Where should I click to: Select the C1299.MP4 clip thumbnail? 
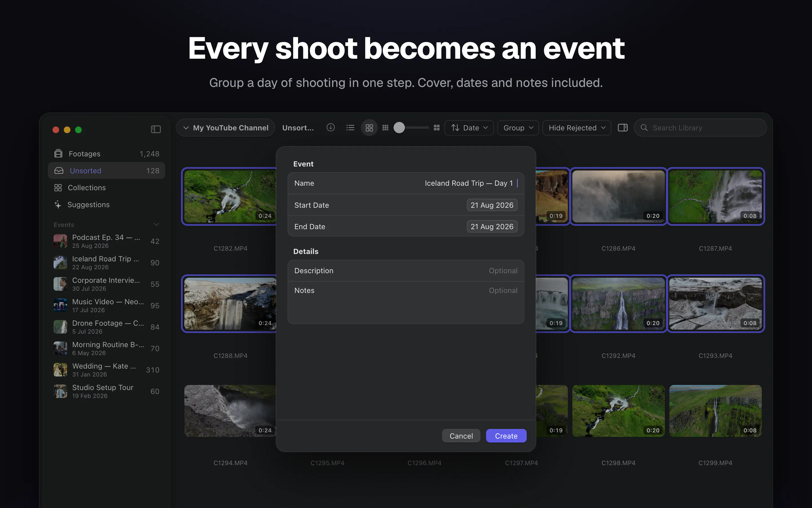point(715,411)
